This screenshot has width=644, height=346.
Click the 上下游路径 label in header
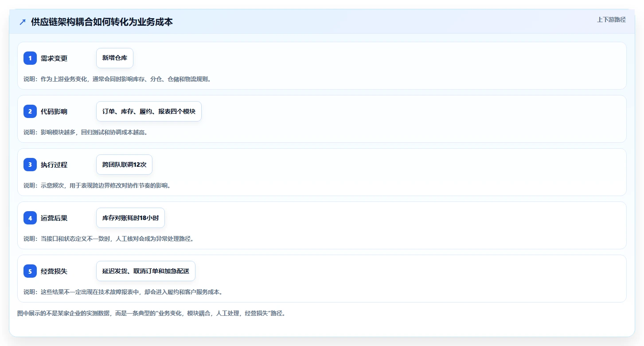point(612,20)
